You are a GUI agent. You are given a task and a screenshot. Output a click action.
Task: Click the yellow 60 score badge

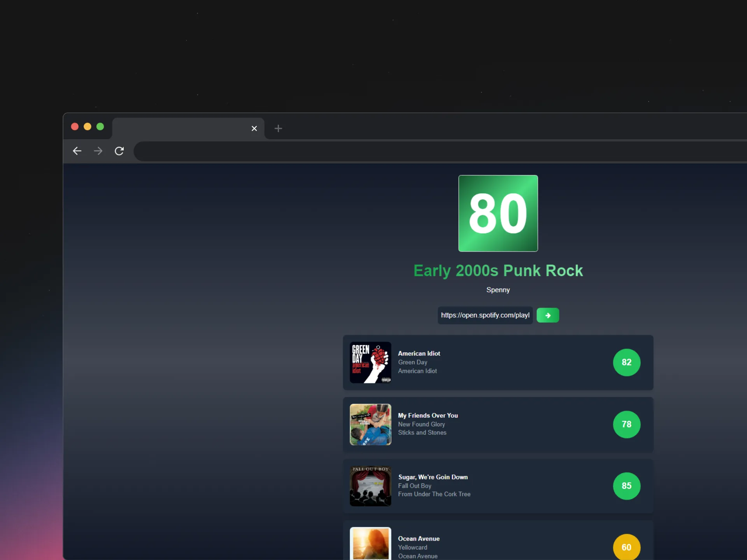coord(626,547)
